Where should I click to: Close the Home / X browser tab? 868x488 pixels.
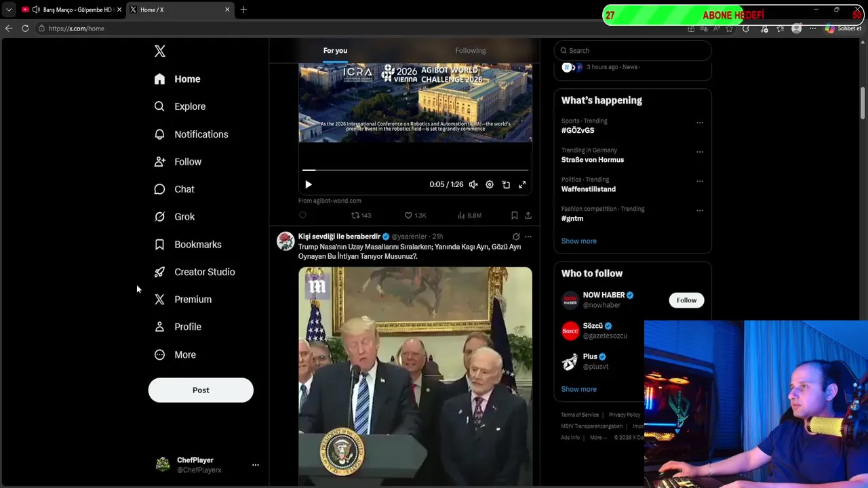pyautogui.click(x=227, y=9)
